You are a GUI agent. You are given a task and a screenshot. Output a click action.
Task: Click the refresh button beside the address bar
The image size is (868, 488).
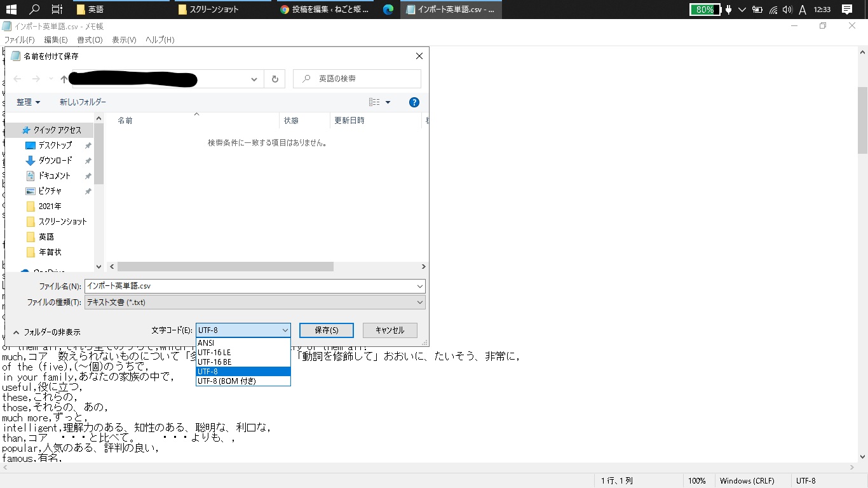point(275,79)
